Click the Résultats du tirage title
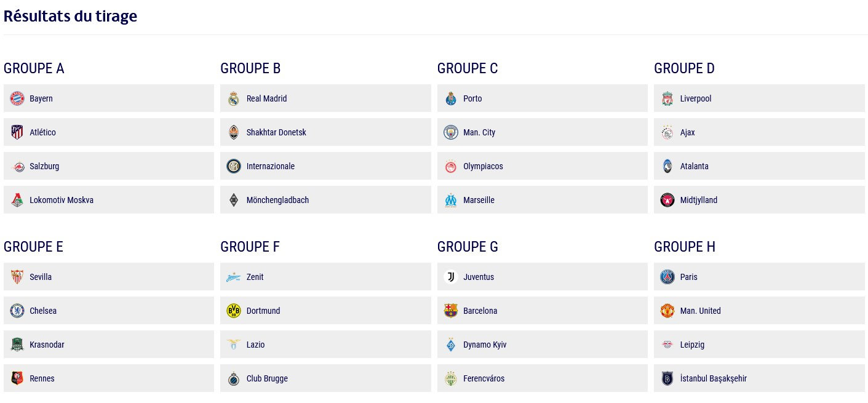The width and height of the screenshot is (868, 403). [70, 17]
